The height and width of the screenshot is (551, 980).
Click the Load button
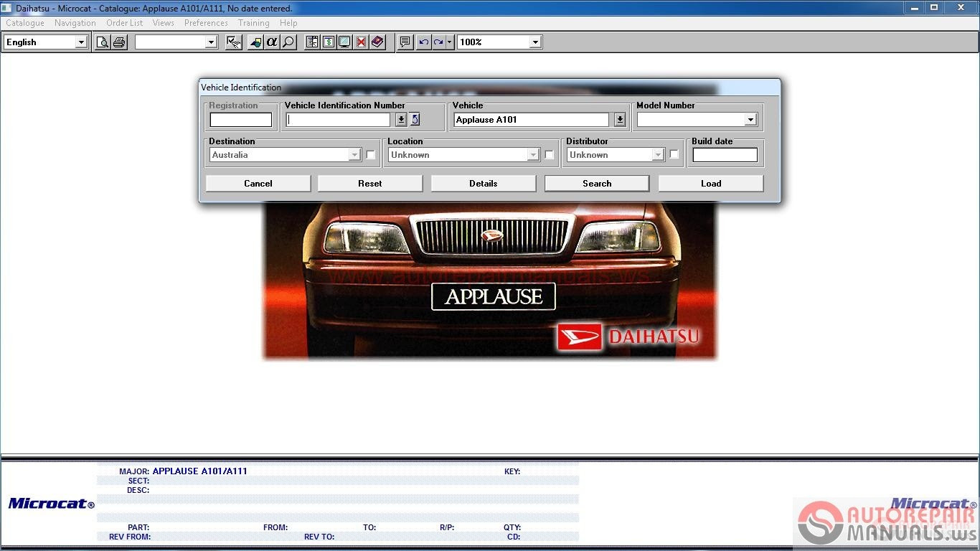pyautogui.click(x=711, y=184)
